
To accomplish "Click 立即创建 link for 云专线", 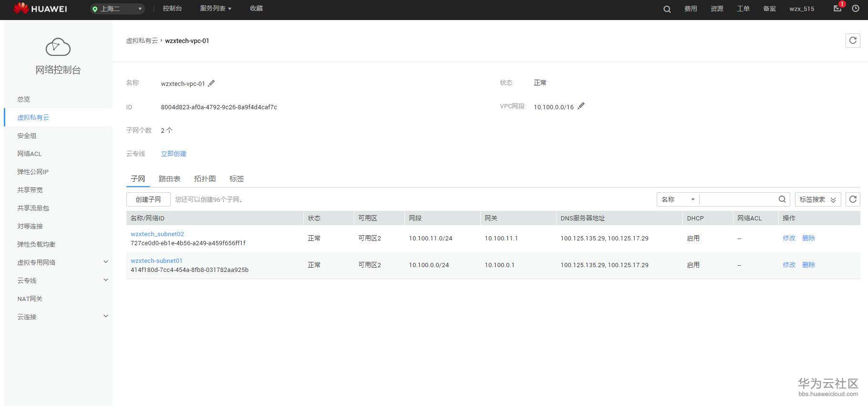I will coord(174,154).
